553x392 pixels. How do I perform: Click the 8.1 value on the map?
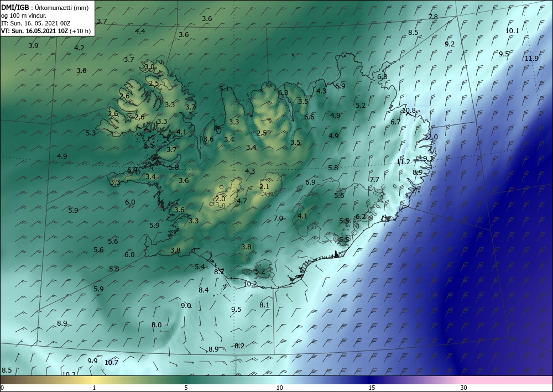click(x=264, y=305)
